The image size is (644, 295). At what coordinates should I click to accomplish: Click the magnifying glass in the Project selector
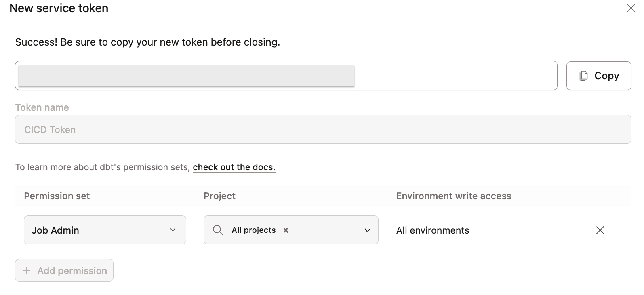click(218, 230)
